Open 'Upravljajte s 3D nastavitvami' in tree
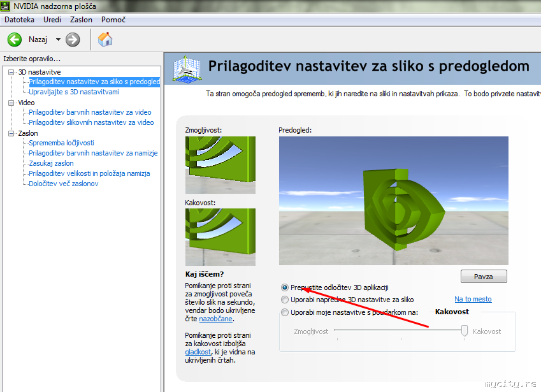The width and height of the screenshot is (541, 392). 74,92
